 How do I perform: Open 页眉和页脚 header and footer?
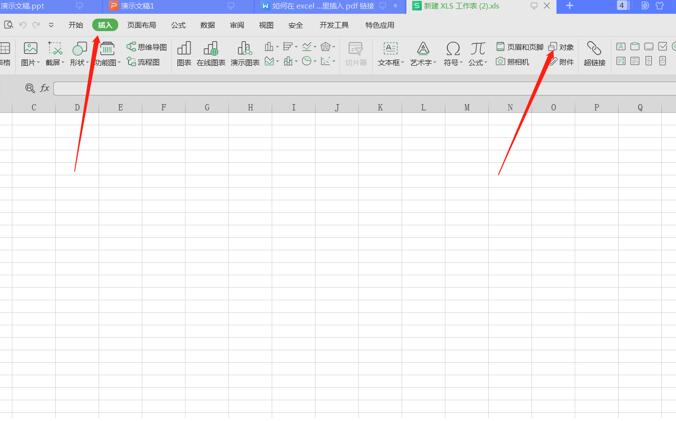(x=520, y=47)
